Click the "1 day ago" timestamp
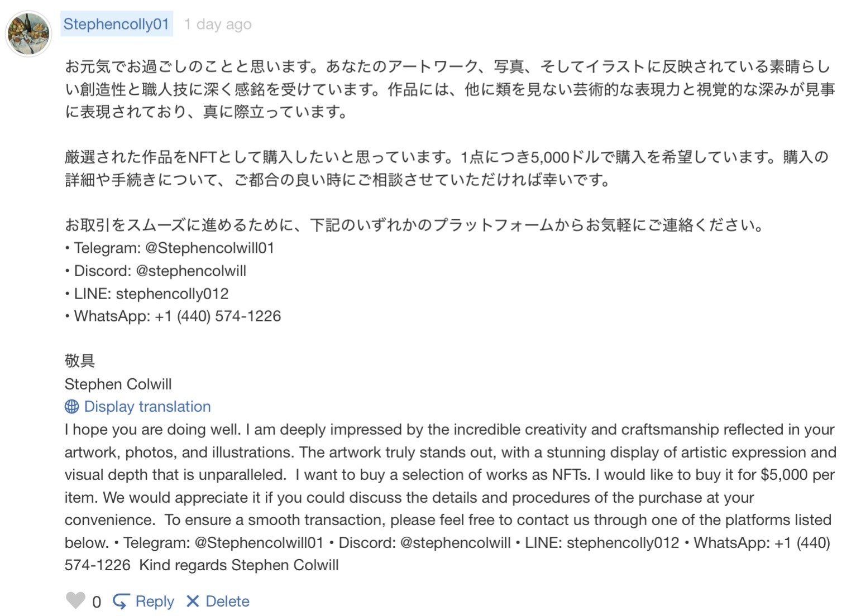The height and width of the screenshot is (616, 856). (x=218, y=25)
